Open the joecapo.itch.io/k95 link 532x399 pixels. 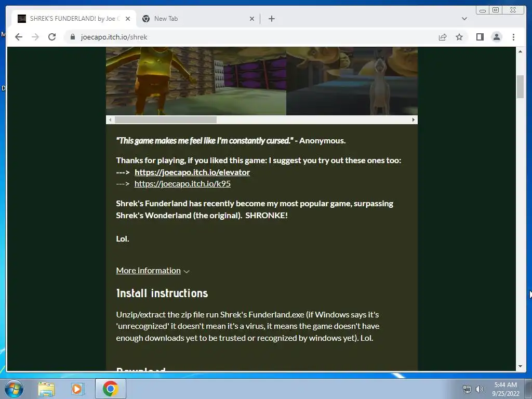click(182, 184)
